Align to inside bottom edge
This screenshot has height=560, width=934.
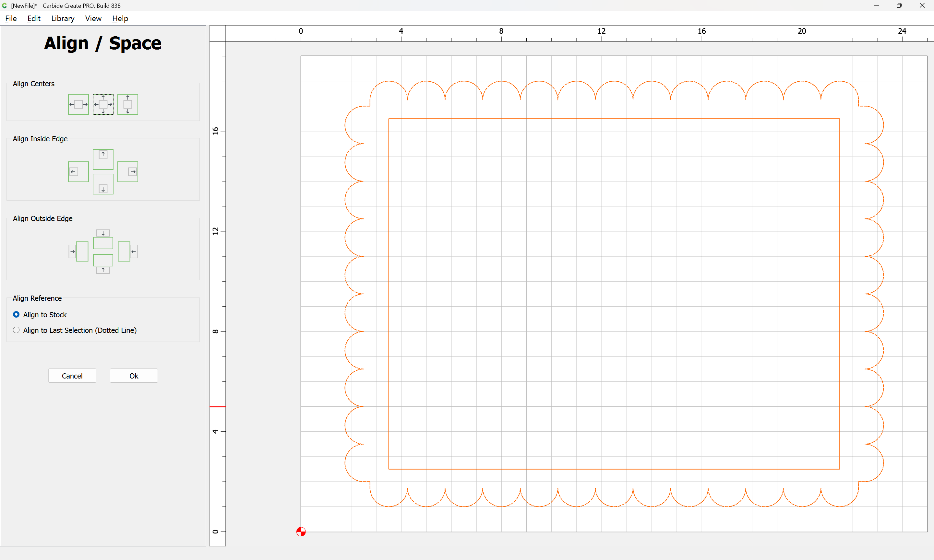103,184
